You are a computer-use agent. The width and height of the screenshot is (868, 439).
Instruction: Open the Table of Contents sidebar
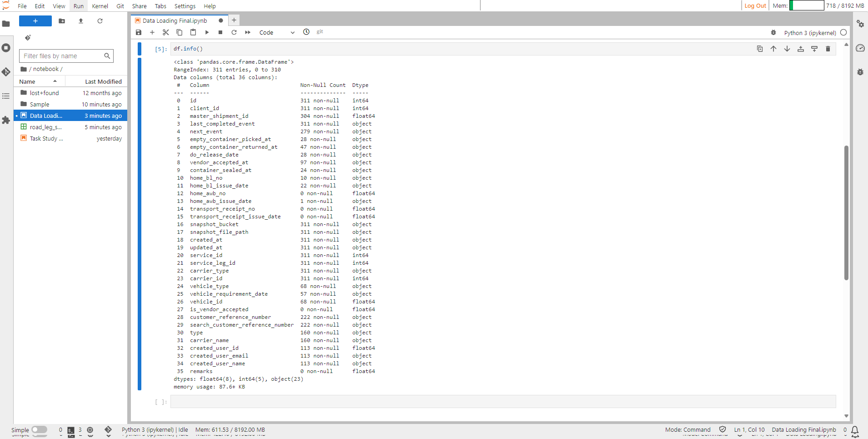[6, 96]
